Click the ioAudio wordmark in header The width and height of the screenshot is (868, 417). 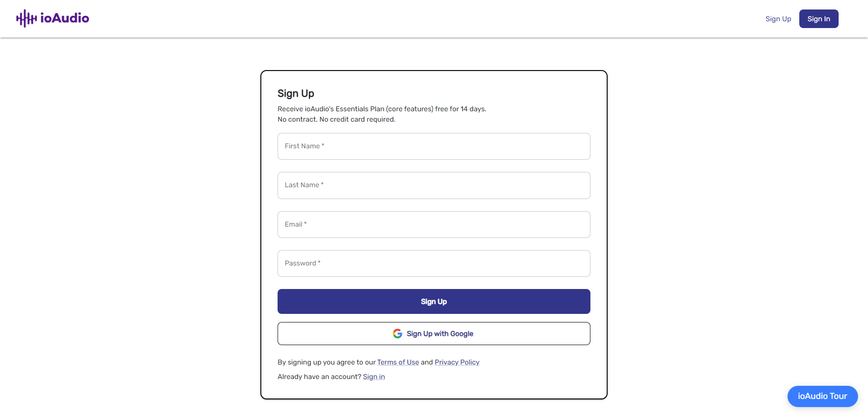pos(65,18)
